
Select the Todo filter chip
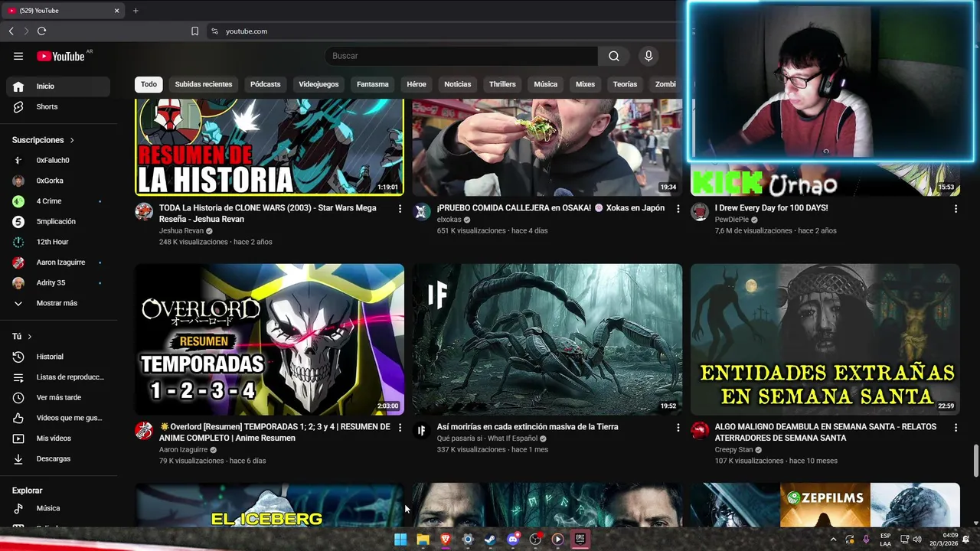tap(149, 84)
